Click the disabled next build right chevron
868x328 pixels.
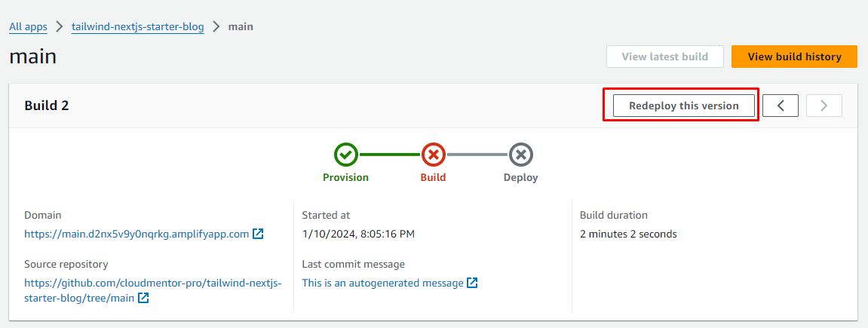(x=824, y=106)
